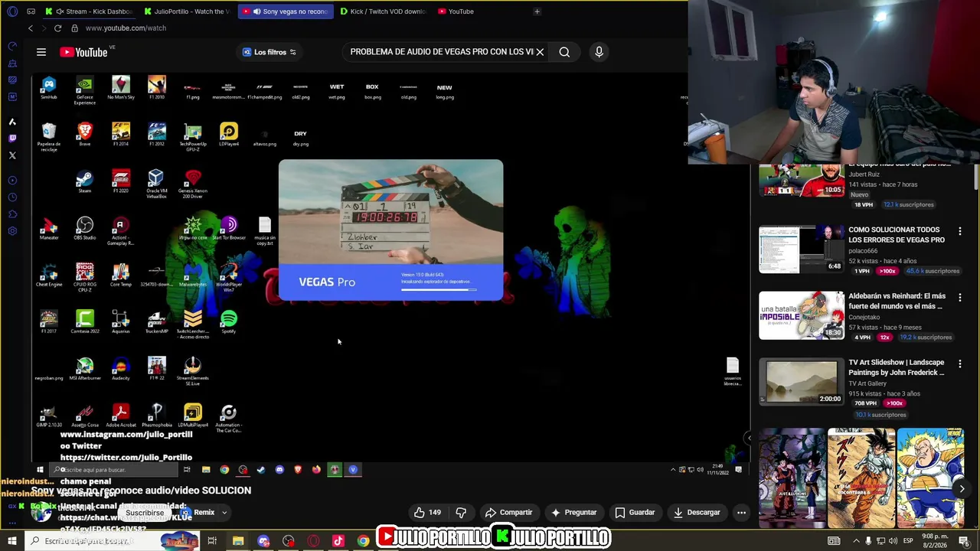Image resolution: width=980 pixels, height=551 pixels.
Task: Open the Twitch icon in Opera sidebar
Action: (x=12, y=139)
